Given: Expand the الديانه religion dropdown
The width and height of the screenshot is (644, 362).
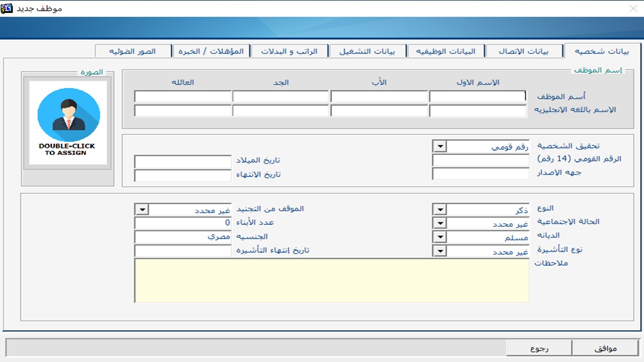Looking at the screenshot, I should [439, 237].
